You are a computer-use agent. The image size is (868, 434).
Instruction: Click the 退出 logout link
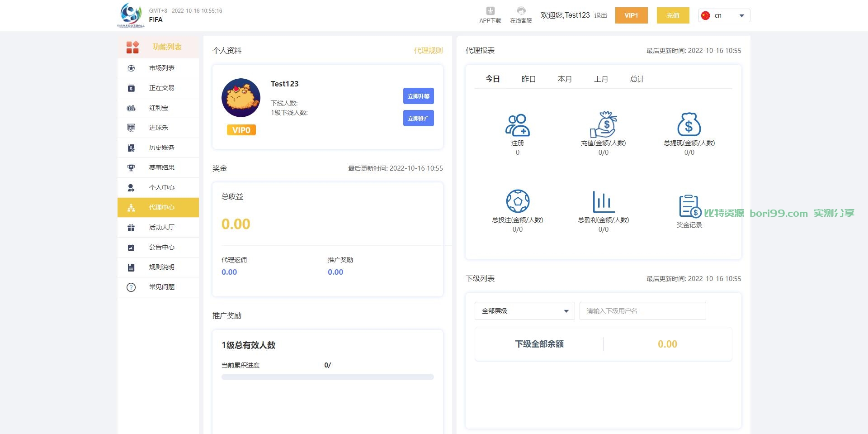[x=600, y=15]
